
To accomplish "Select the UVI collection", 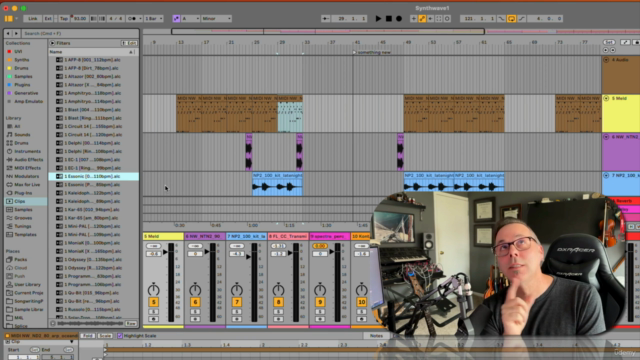I will coord(18,51).
